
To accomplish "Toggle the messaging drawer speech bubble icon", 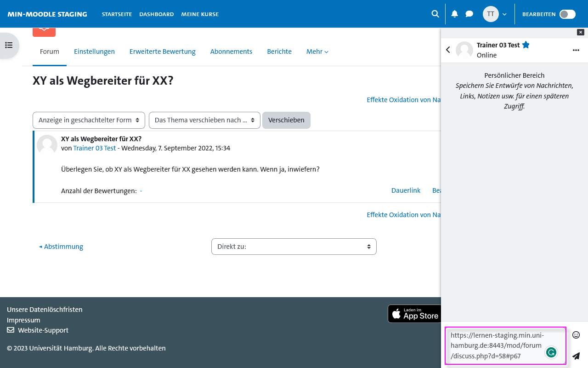I will [x=469, y=14].
